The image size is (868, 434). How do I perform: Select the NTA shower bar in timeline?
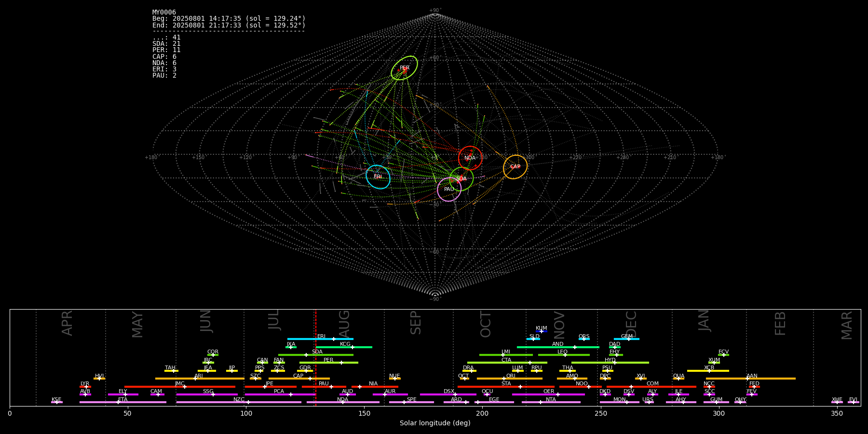pos(551,402)
